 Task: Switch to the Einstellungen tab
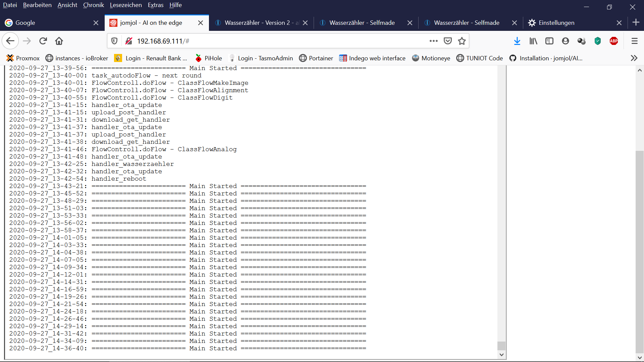[575, 23]
